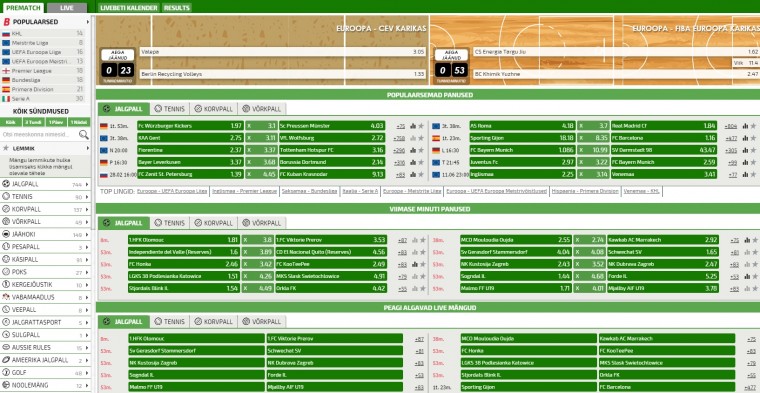Click statistics icon for FC Honka row
760x393 pixels.
click(415, 264)
